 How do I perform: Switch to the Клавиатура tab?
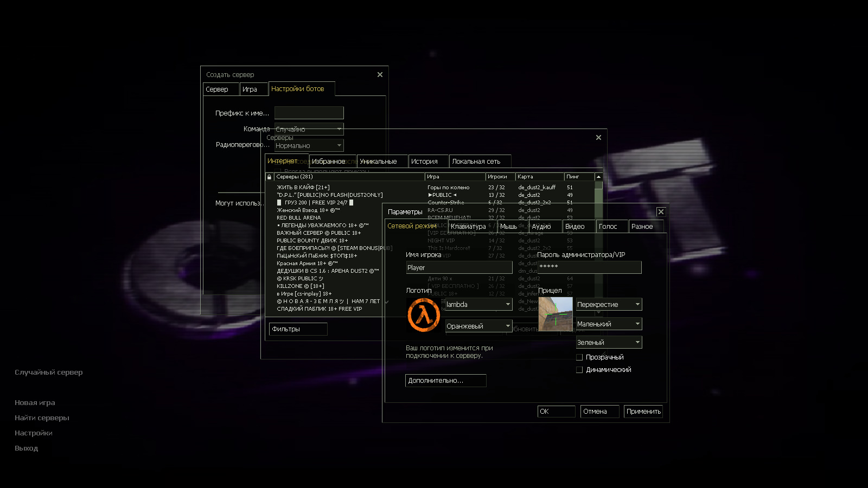(468, 227)
